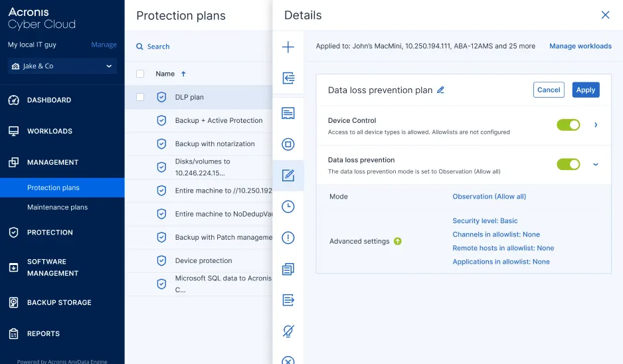Click the shield icon next to Device protection
Screen dimensions: 623x364
(161, 261)
